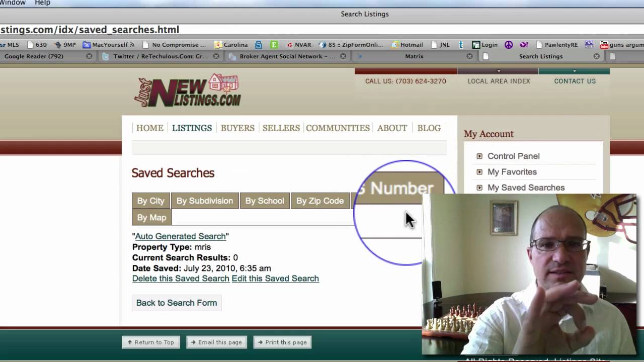Open the BLOG nav item
644x362 pixels.
(429, 128)
